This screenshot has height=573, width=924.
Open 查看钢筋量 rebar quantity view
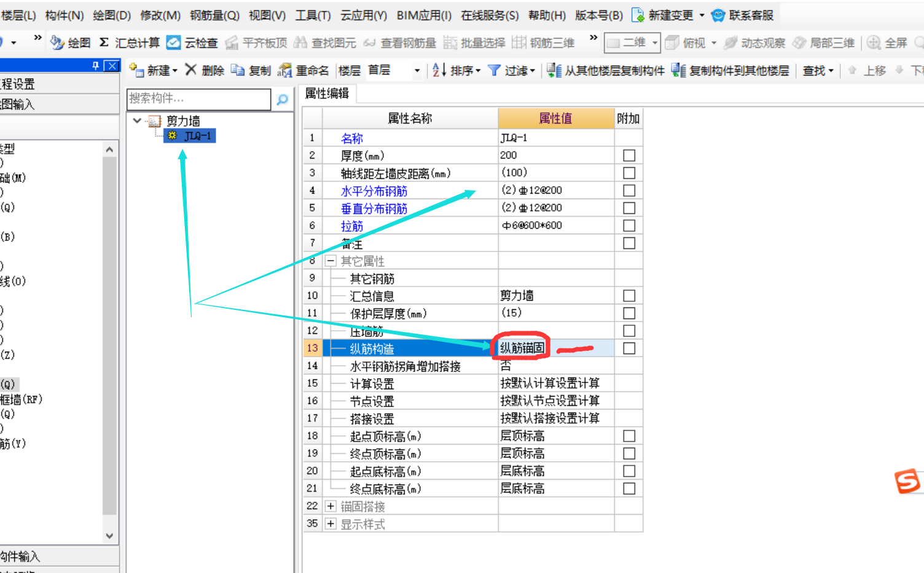point(399,42)
